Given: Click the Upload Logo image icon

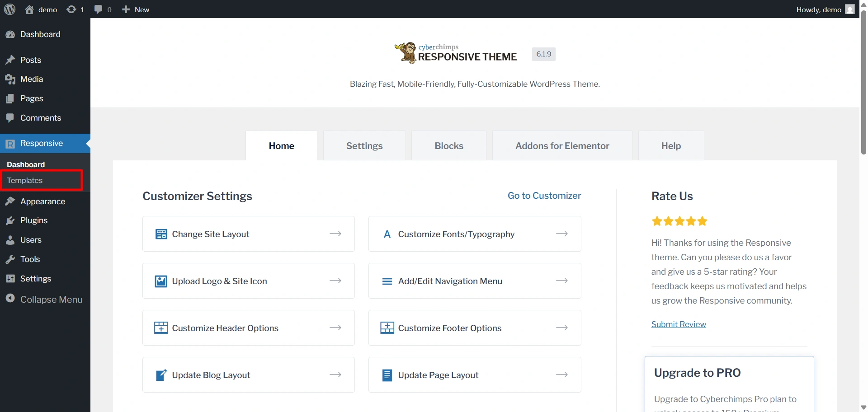Looking at the screenshot, I should tap(161, 281).
